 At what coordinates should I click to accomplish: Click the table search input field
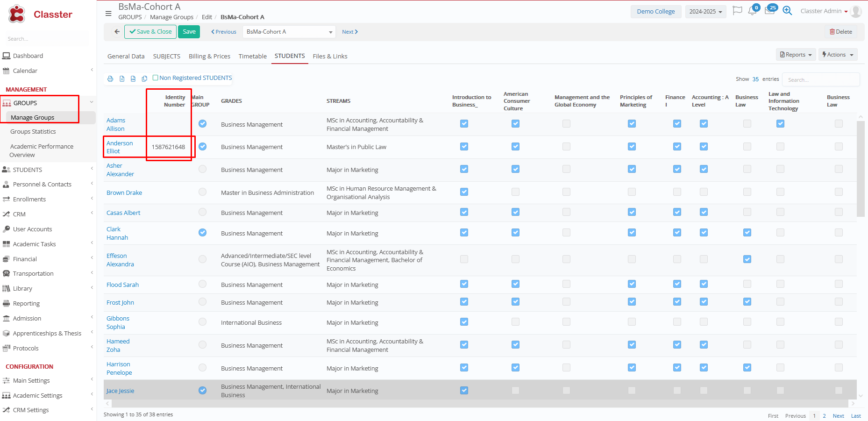[820, 79]
